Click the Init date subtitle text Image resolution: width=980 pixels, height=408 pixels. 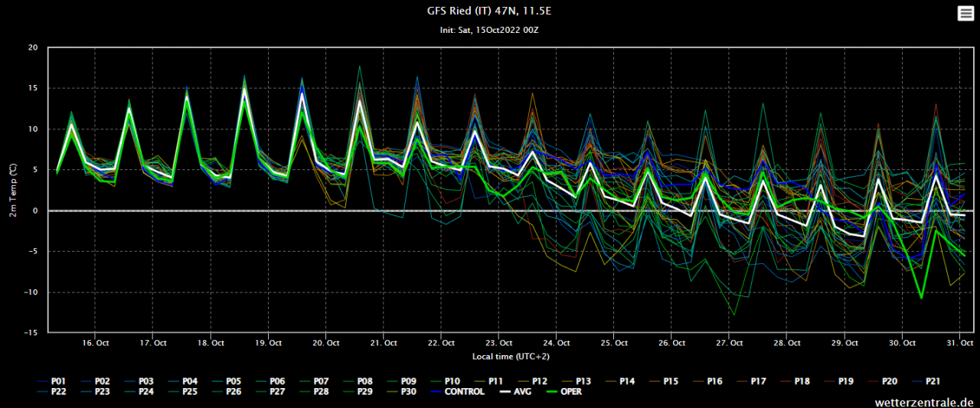coord(489,30)
